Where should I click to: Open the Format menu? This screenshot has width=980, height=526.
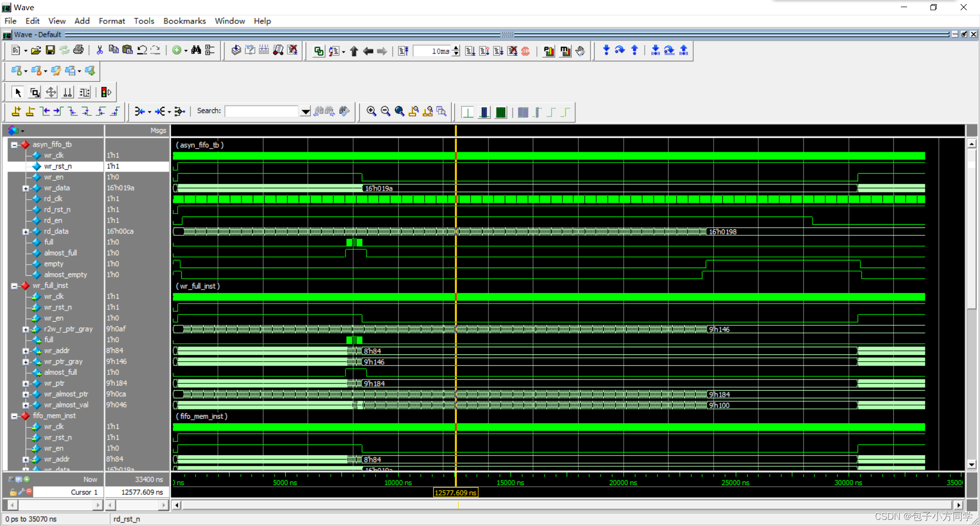point(112,21)
